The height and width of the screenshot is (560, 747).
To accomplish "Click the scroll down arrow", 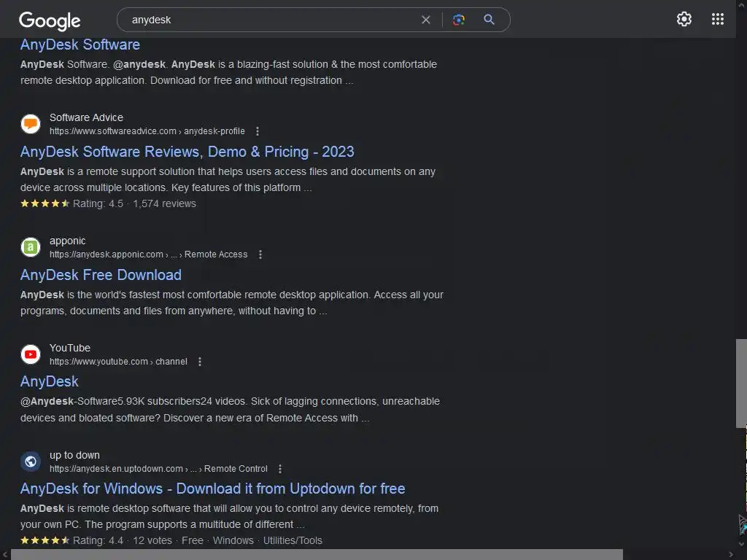I will tap(741, 544).
